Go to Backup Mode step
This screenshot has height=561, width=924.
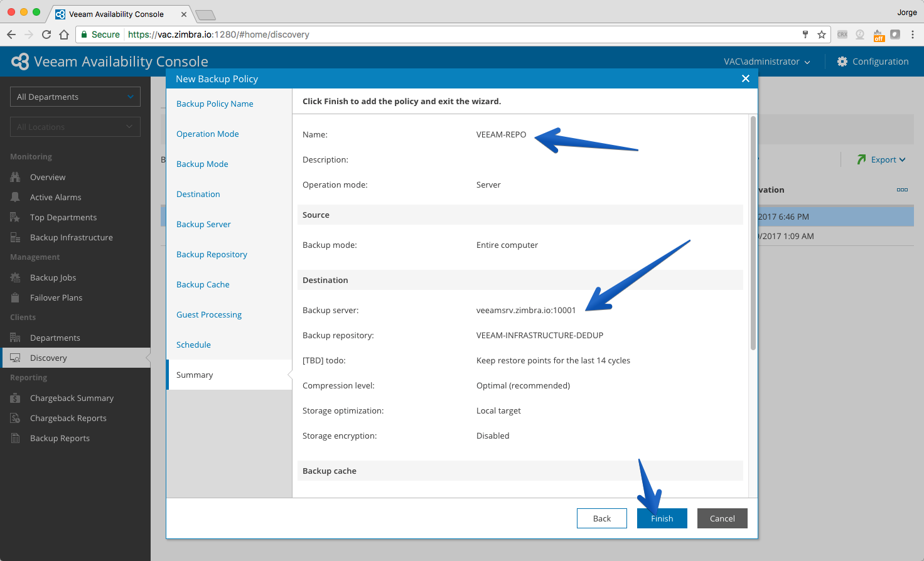pos(202,164)
